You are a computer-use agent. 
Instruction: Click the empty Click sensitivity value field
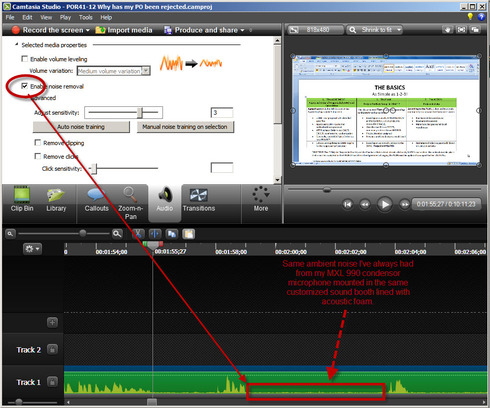pyautogui.click(x=222, y=168)
